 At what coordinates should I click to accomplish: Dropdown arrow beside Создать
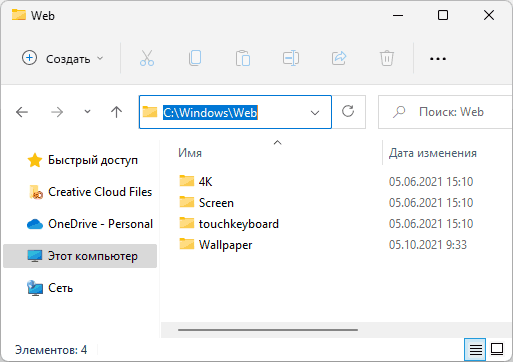click(100, 59)
